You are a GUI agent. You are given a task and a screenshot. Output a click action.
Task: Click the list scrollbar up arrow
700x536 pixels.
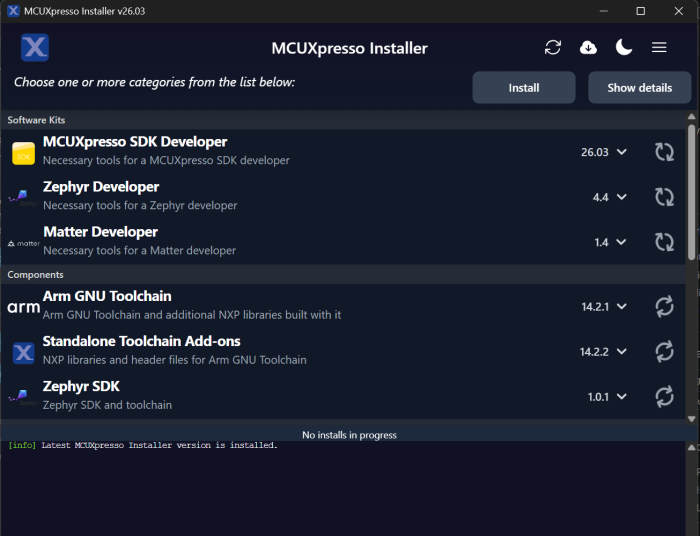692,116
